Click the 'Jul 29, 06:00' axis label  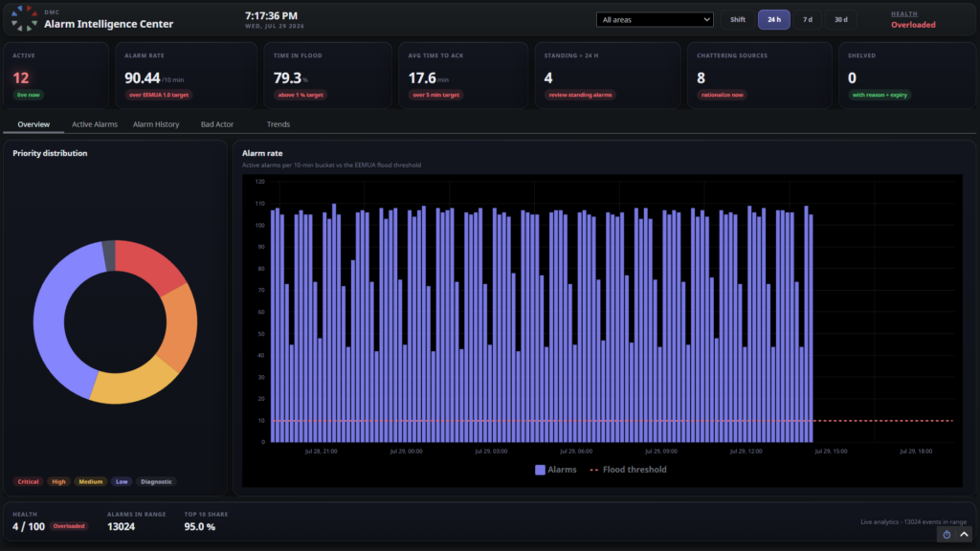click(575, 452)
